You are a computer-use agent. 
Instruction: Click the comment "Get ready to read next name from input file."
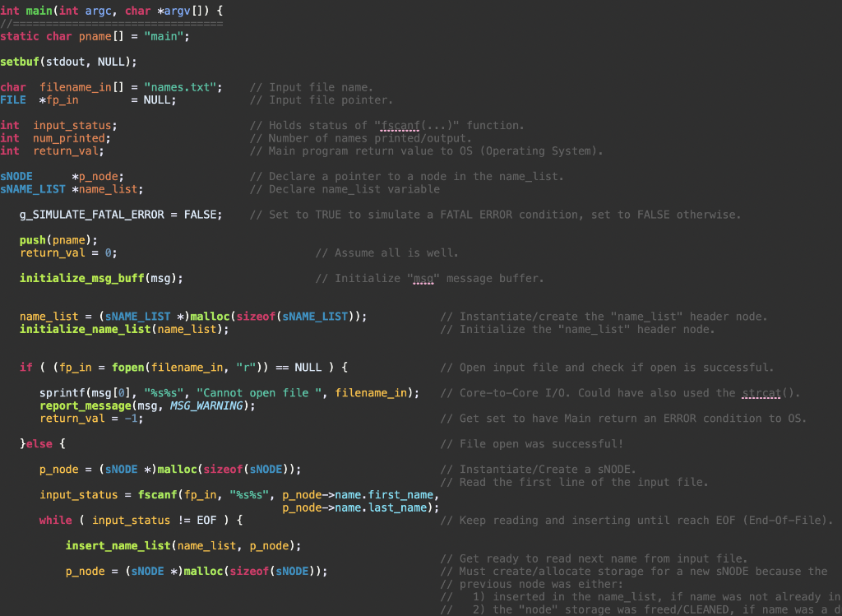(x=594, y=558)
